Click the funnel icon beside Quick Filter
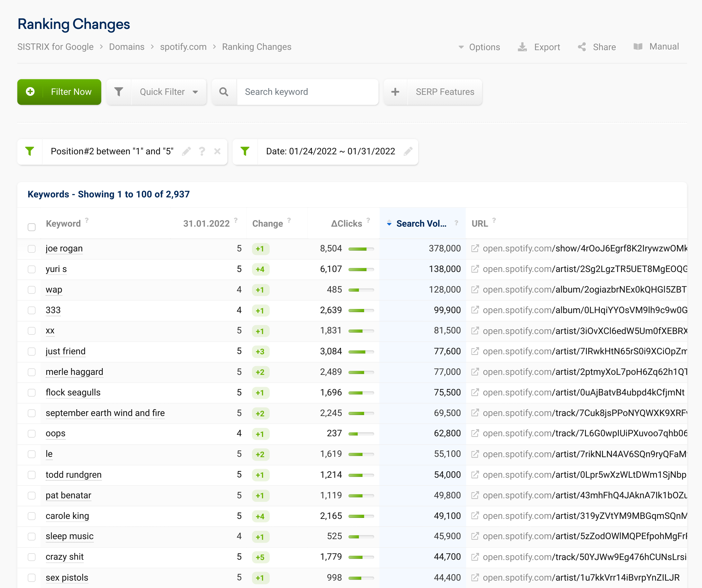The height and width of the screenshot is (588, 702). point(119,92)
